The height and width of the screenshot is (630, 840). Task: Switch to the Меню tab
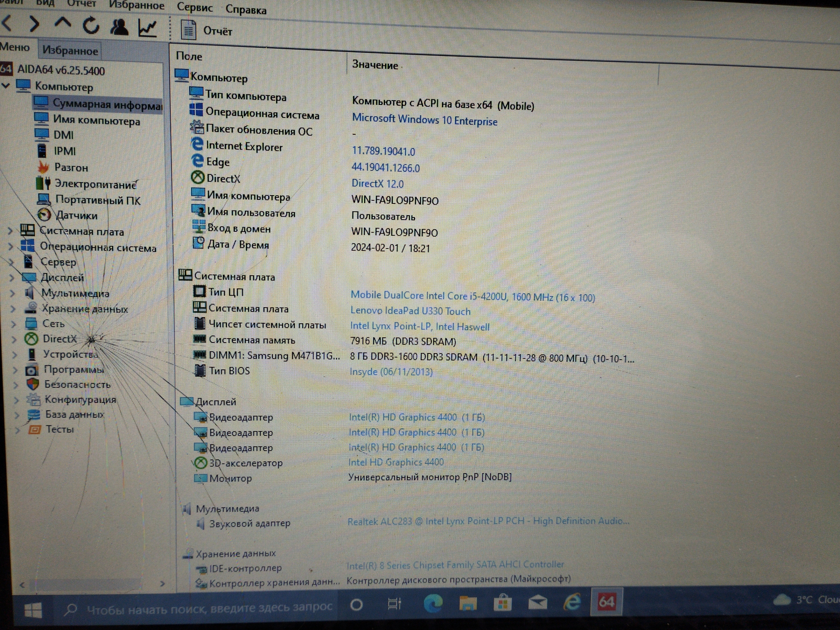click(15, 47)
